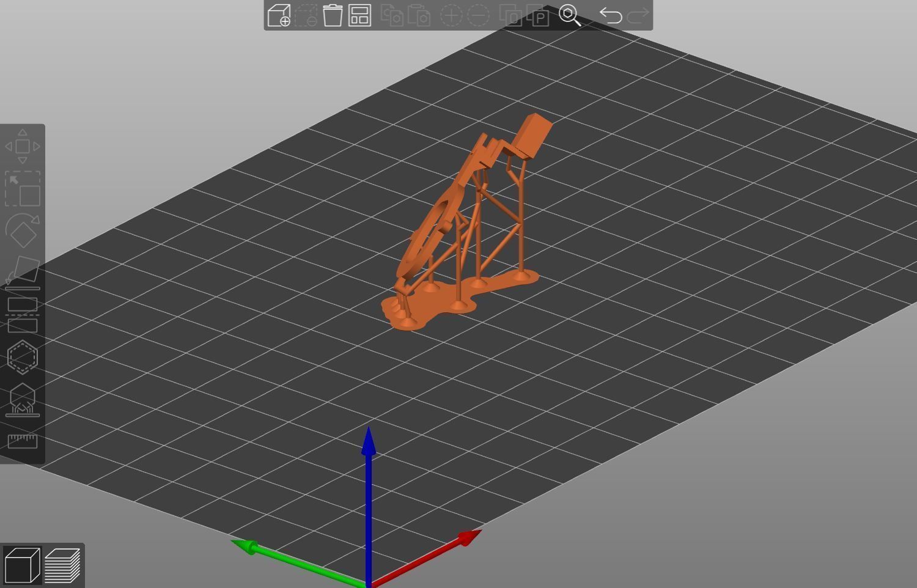Click the Paste clipboard icon
This screenshot has height=588, width=917.
[419, 15]
